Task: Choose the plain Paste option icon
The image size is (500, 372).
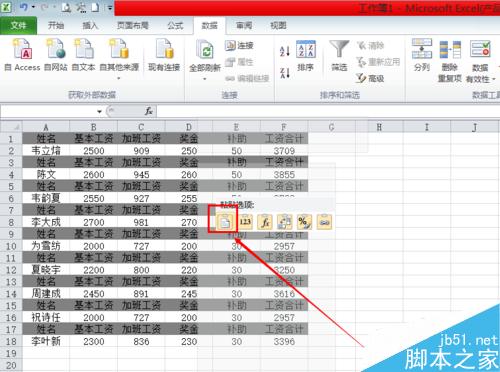Action: coord(224,222)
